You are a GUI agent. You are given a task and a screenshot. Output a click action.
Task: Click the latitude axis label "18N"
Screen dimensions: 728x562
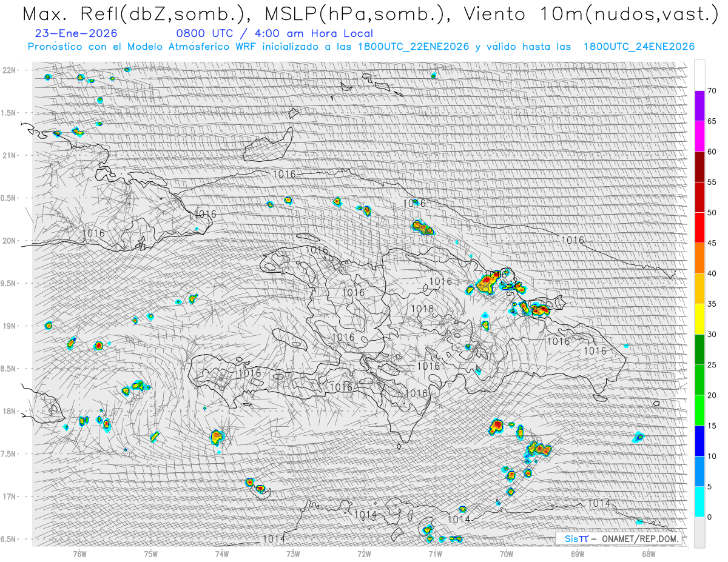point(10,411)
